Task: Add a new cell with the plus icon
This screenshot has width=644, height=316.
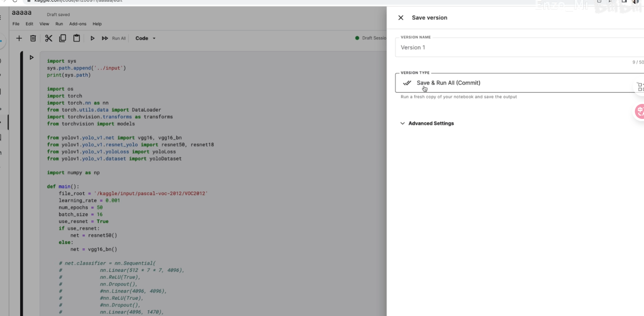Action: (19, 38)
